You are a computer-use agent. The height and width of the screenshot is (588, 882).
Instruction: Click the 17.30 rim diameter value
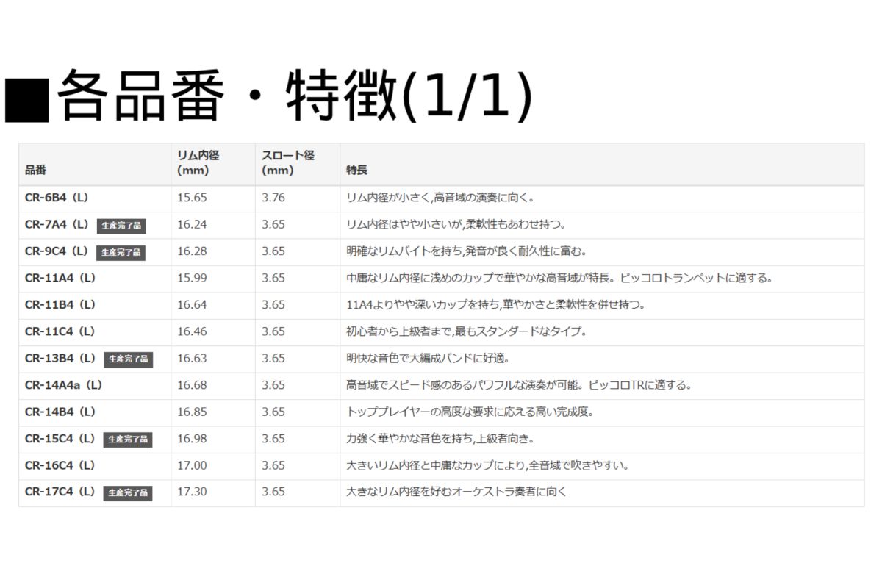click(192, 492)
